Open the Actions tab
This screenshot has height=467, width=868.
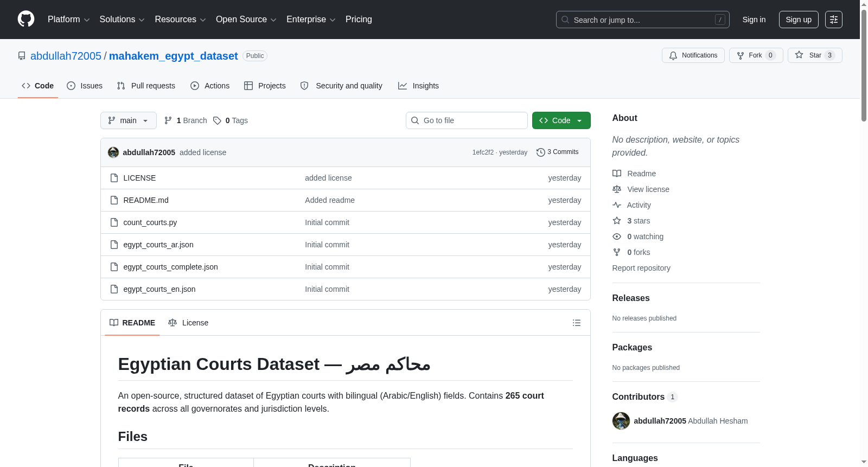pos(210,86)
